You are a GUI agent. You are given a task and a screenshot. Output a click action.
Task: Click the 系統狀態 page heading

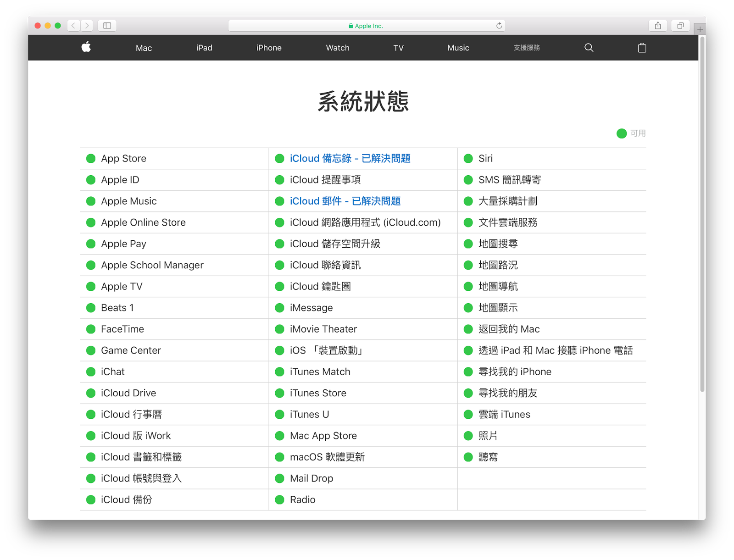point(363,101)
